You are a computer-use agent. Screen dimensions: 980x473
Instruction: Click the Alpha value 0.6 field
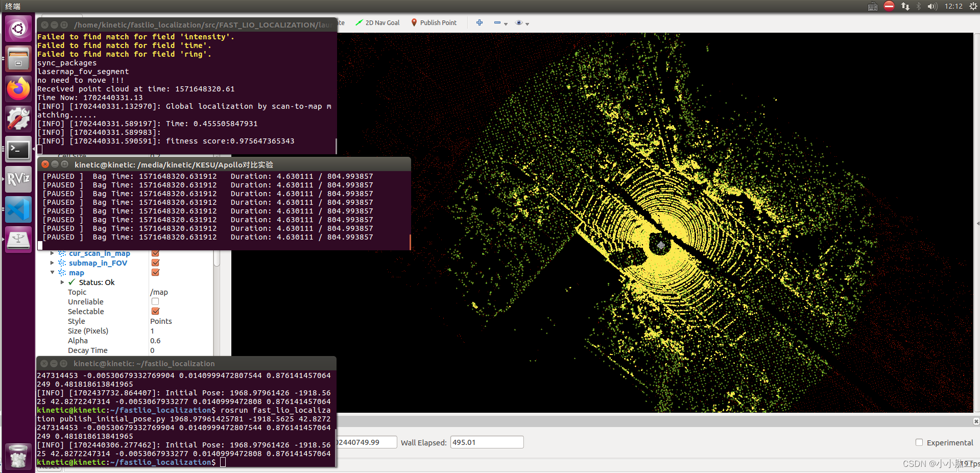(x=155, y=341)
